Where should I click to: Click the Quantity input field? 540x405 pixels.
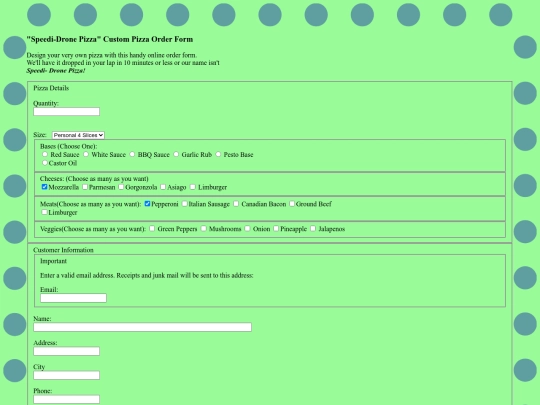pos(66,112)
